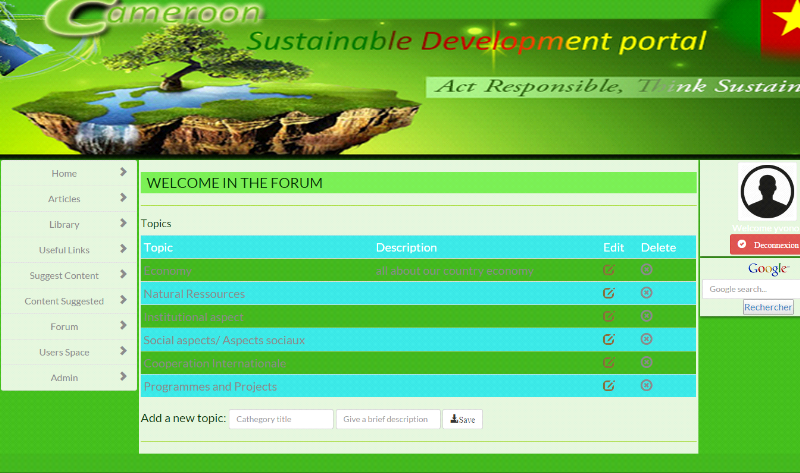Delete the Natural Ressources topic
800x473 pixels.
pos(646,292)
